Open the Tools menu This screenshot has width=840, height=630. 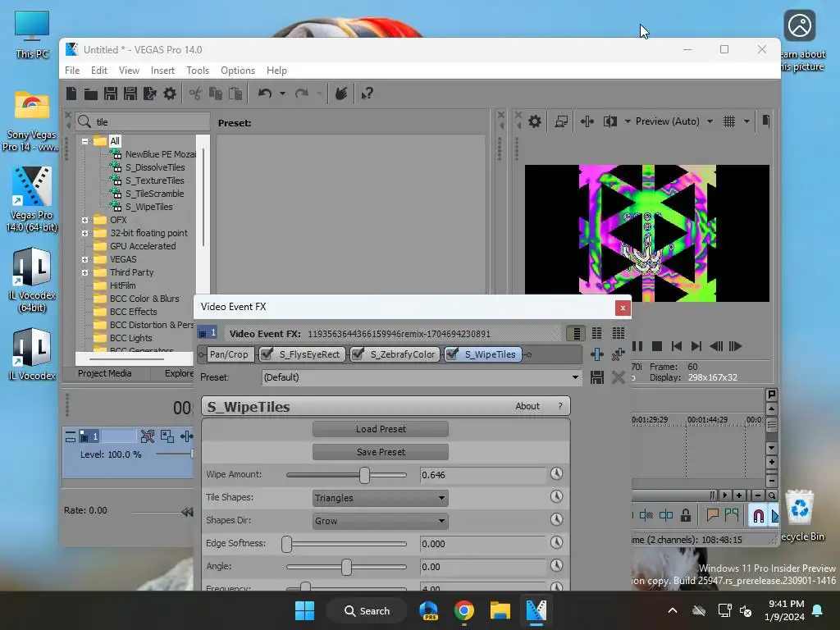pyautogui.click(x=198, y=71)
